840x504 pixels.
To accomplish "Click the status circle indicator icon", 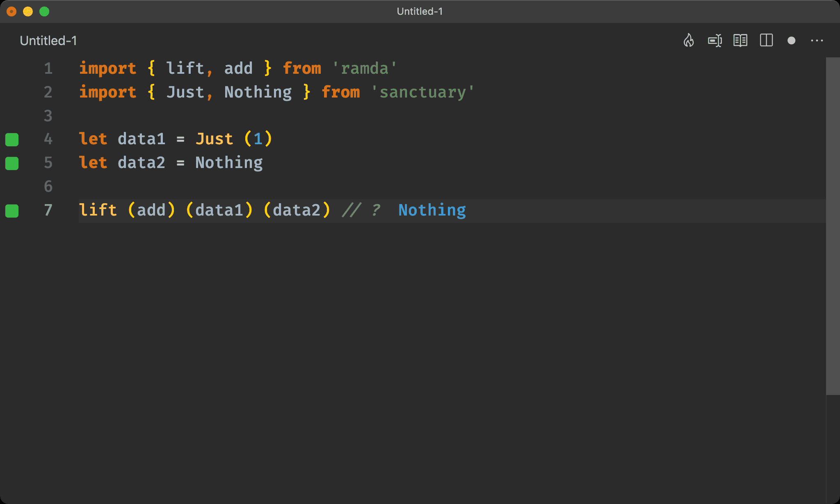I will [791, 41].
